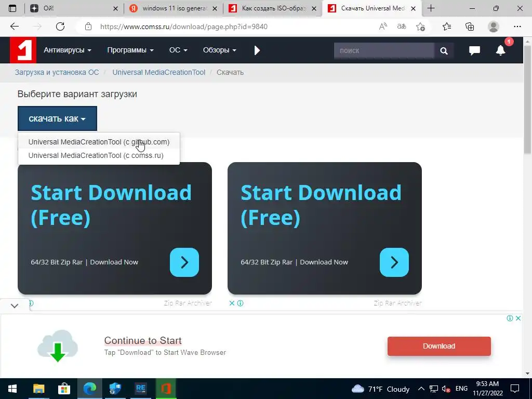Open the Action Center notification icon

coord(515,389)
